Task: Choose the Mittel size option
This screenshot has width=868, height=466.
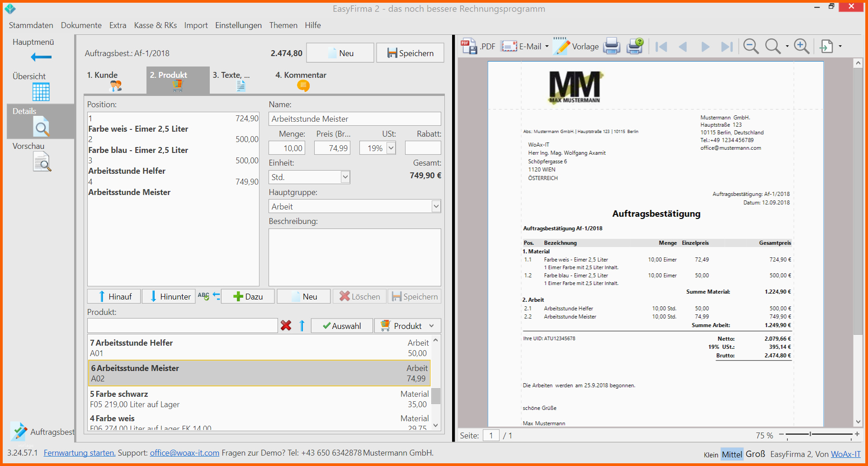Action: [731, 454]
